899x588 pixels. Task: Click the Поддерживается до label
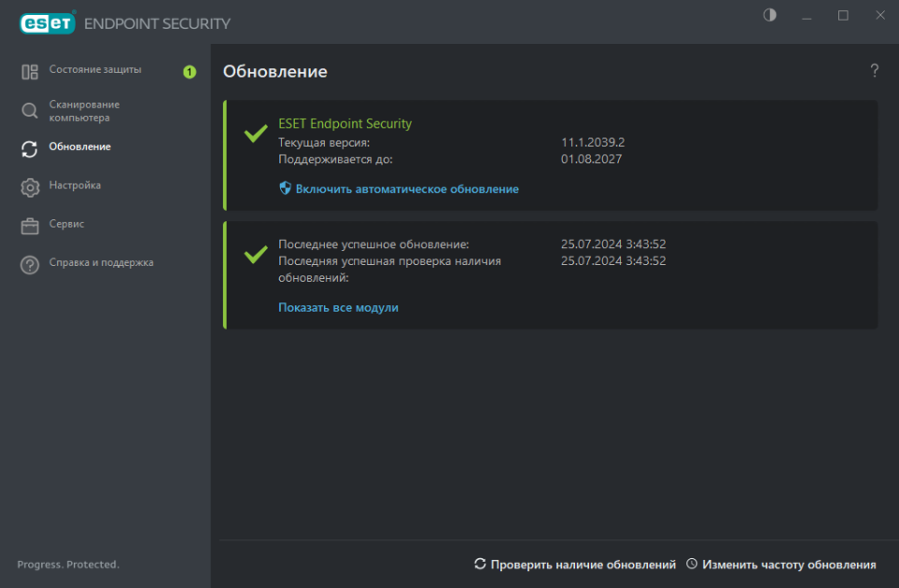[335, 160]
